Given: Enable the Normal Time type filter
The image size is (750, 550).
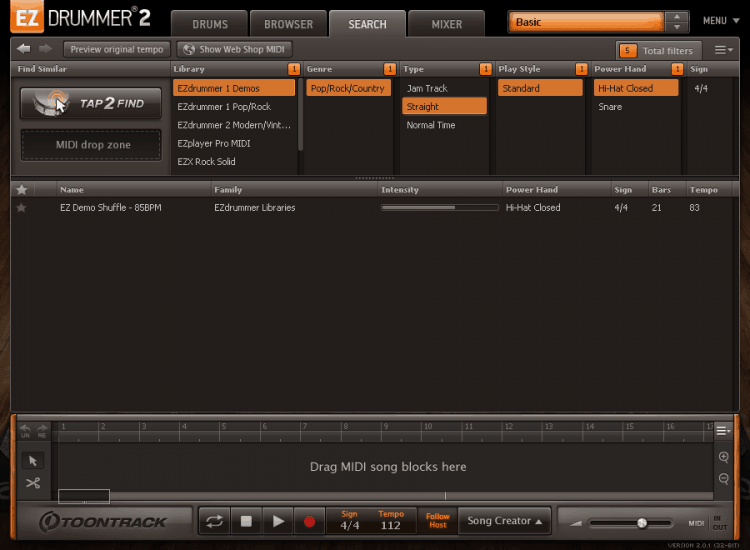Looking at the screenshot, I should (444, 125).
